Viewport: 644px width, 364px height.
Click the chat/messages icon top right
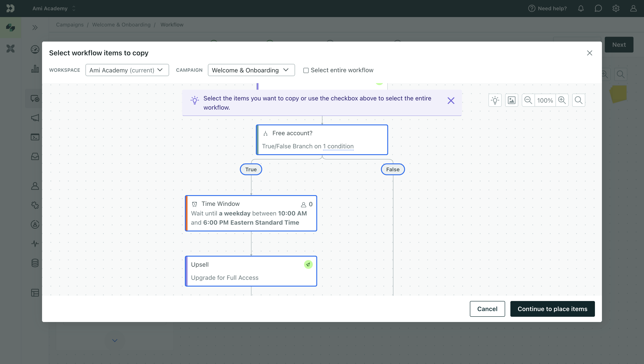point(598,8)
